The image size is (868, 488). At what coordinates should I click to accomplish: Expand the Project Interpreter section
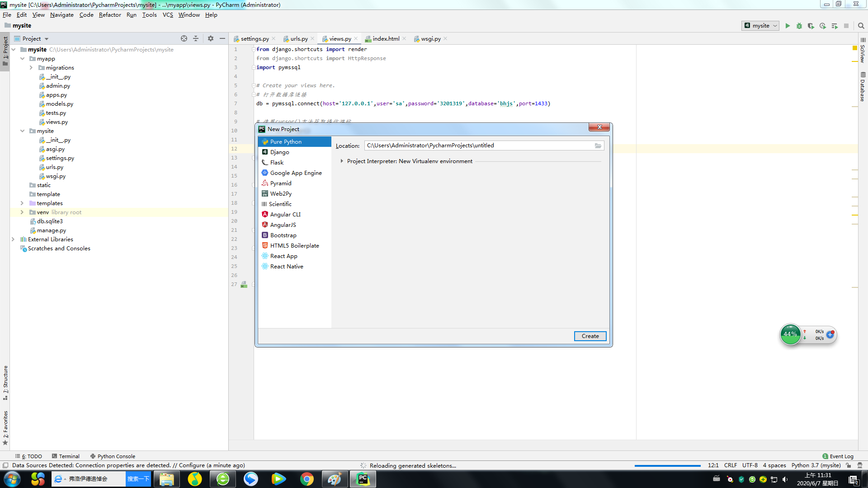click(342, 161)
